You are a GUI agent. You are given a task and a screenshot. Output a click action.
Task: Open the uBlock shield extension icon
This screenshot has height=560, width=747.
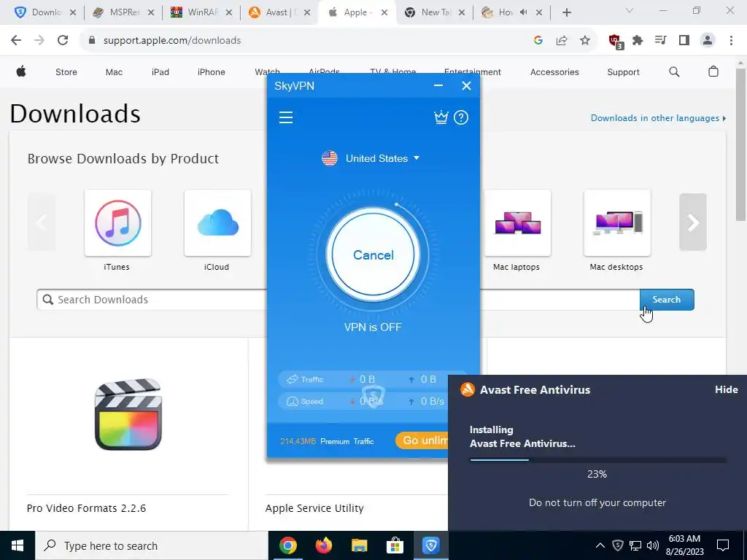click(616, 41)
